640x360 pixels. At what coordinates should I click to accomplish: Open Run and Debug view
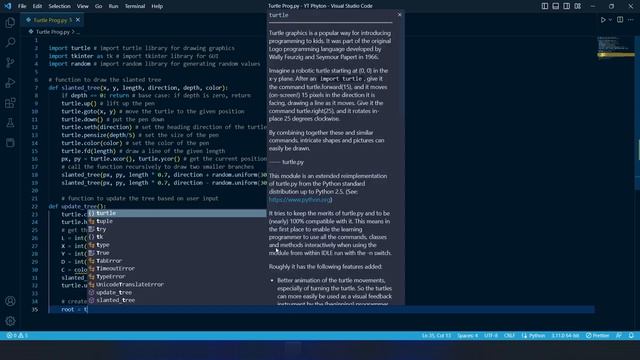point(10,82)
